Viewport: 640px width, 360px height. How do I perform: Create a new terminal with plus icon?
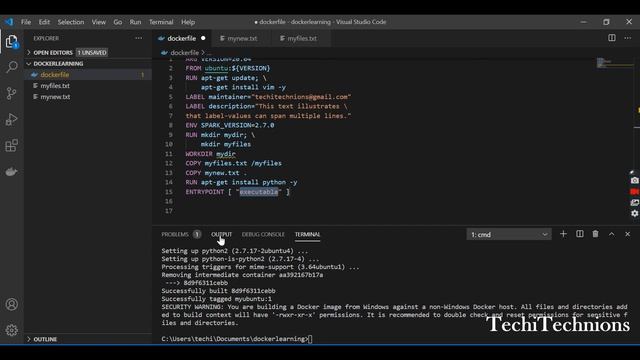click(563, 234)
